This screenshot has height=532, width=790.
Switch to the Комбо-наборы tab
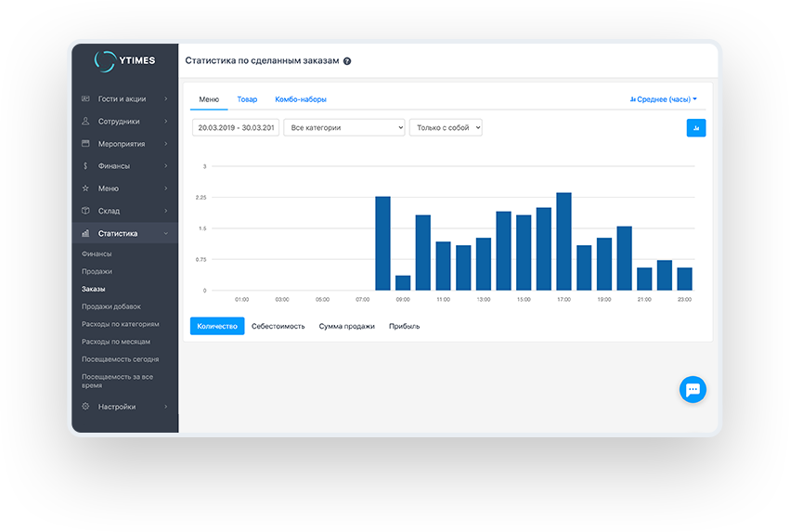(x=301, y=99)
